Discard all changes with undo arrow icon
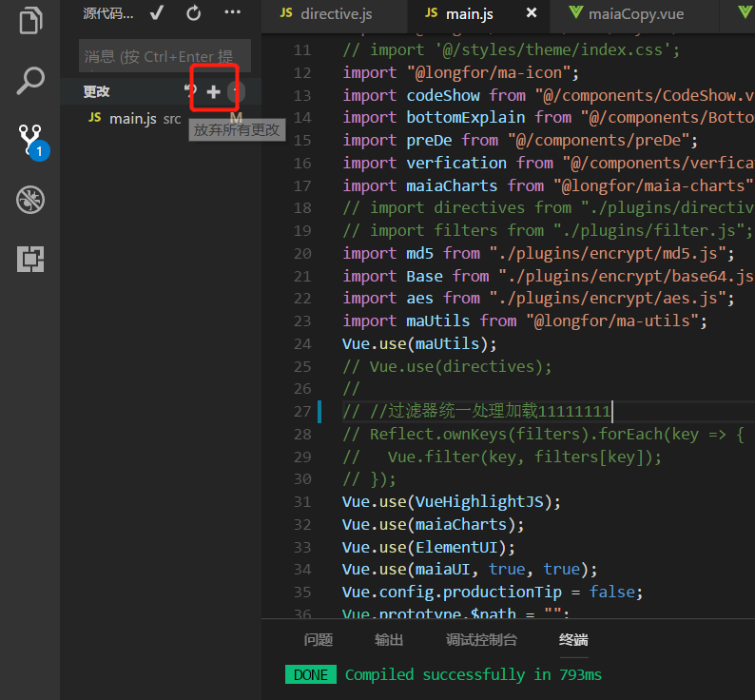This screenshot has height=700, width=755. (x=190, y=90)
